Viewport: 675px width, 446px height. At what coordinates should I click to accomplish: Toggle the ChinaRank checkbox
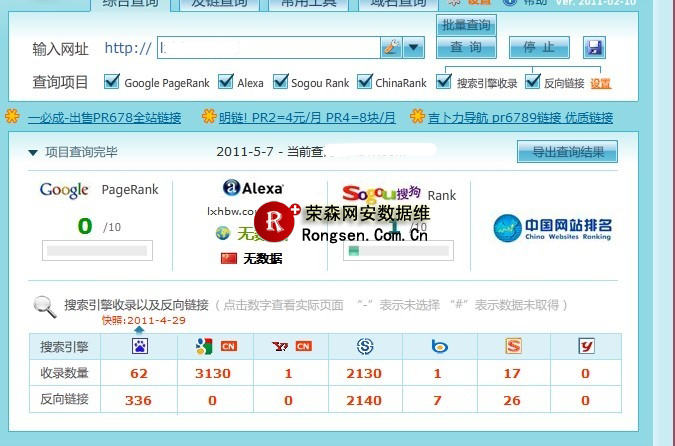366,82
